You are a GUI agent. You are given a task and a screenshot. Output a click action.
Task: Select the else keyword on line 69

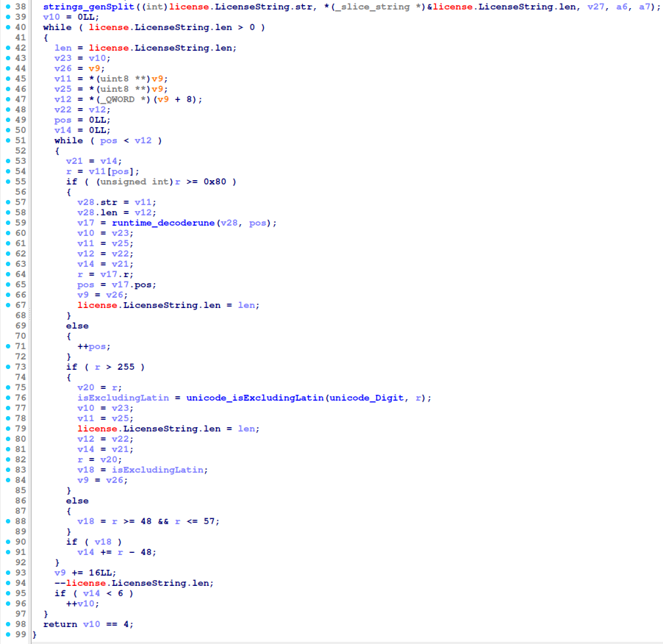[77, 326]
